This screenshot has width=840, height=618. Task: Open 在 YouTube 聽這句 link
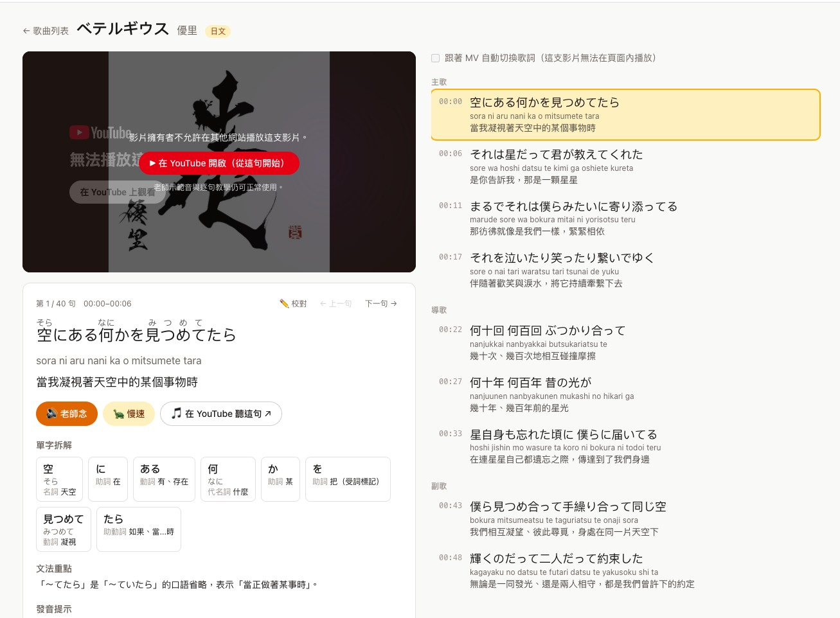tap(221, 414)
